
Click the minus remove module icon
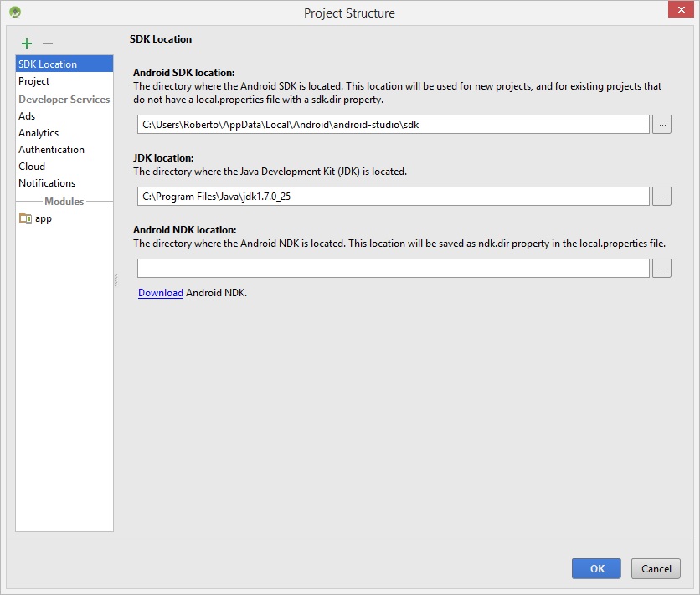(48, 44)
